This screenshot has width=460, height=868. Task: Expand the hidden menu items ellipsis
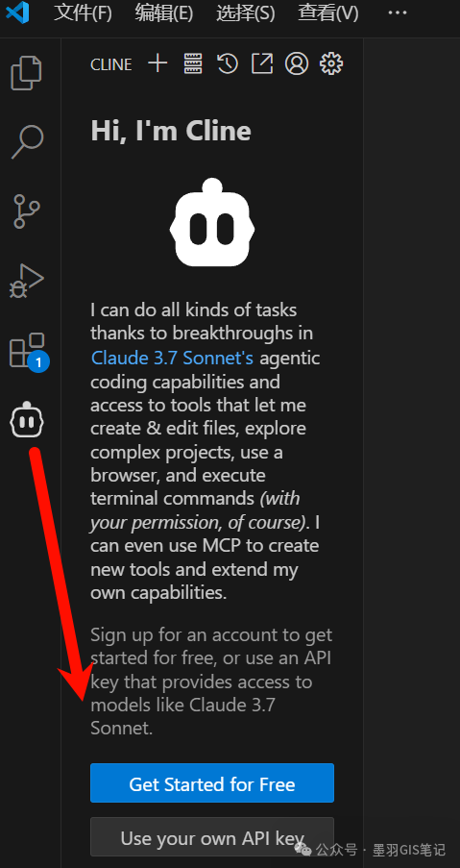(398, 12)
